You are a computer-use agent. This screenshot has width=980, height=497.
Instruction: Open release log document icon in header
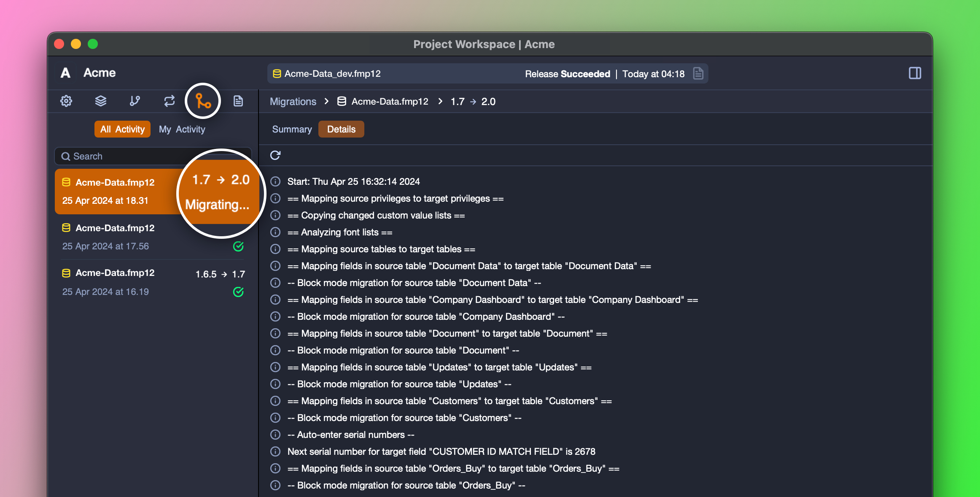click(x=698, y=74)
